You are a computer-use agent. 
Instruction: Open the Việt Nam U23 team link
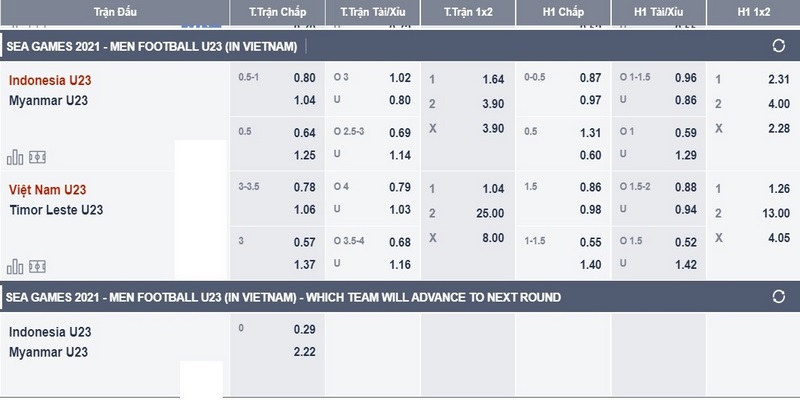47,190
